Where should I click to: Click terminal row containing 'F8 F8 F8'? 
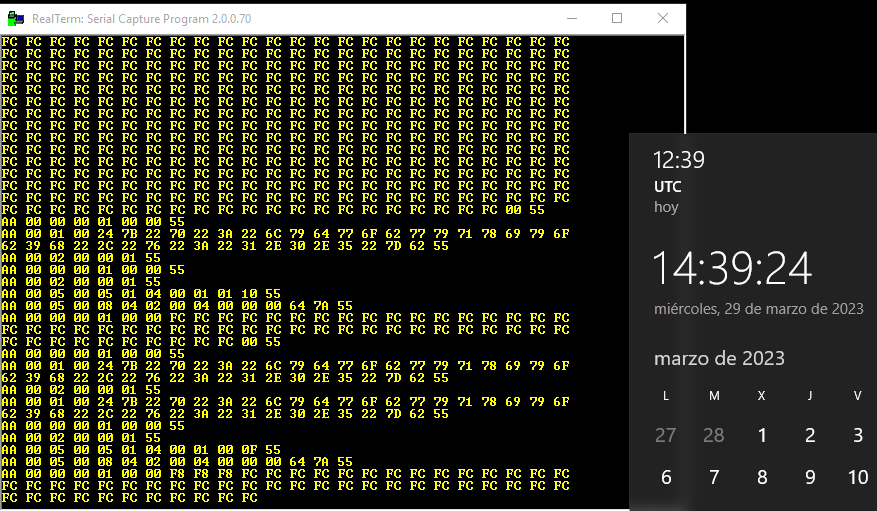coord(285,474)
